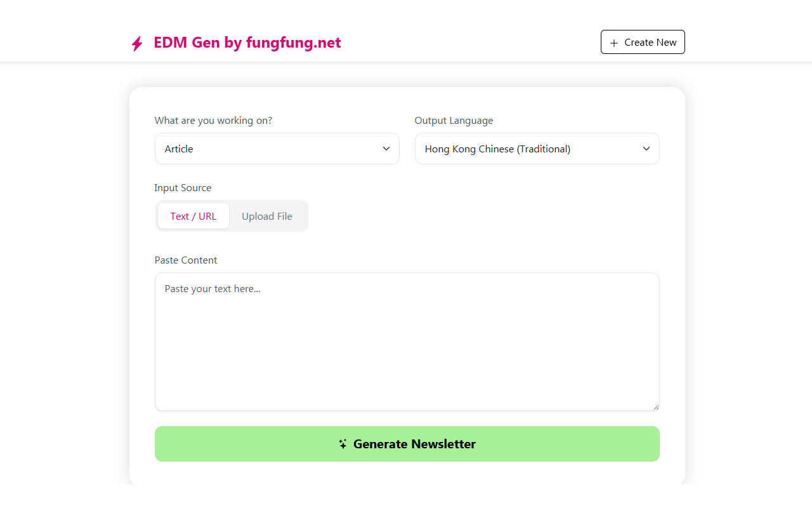Click the Generate Newsletter button
The height and width of the screenshot is (508, 812).
click(x=407, y=444)
